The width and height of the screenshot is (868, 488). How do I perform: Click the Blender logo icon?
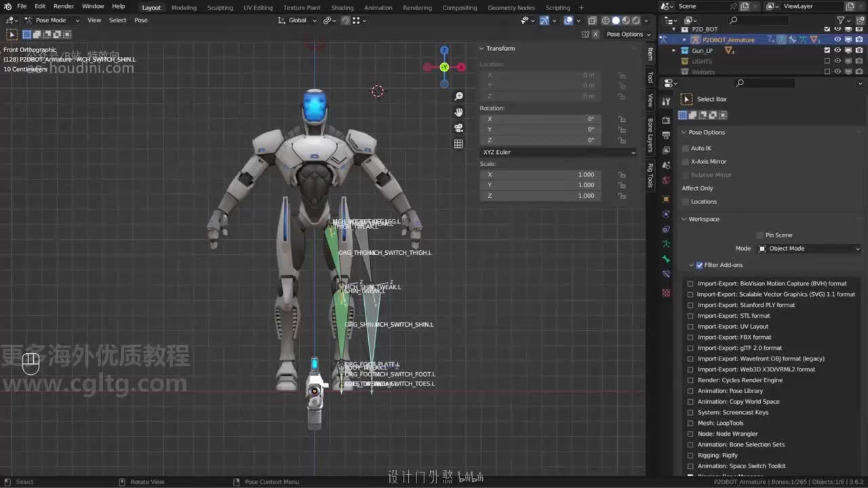[x=7, y=7]
